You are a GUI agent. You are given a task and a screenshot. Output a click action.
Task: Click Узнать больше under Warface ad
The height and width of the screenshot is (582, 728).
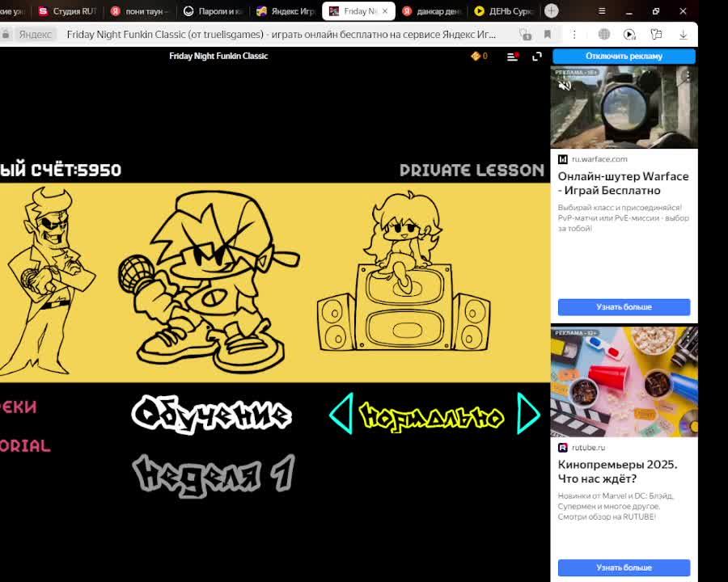click(624, 307)
